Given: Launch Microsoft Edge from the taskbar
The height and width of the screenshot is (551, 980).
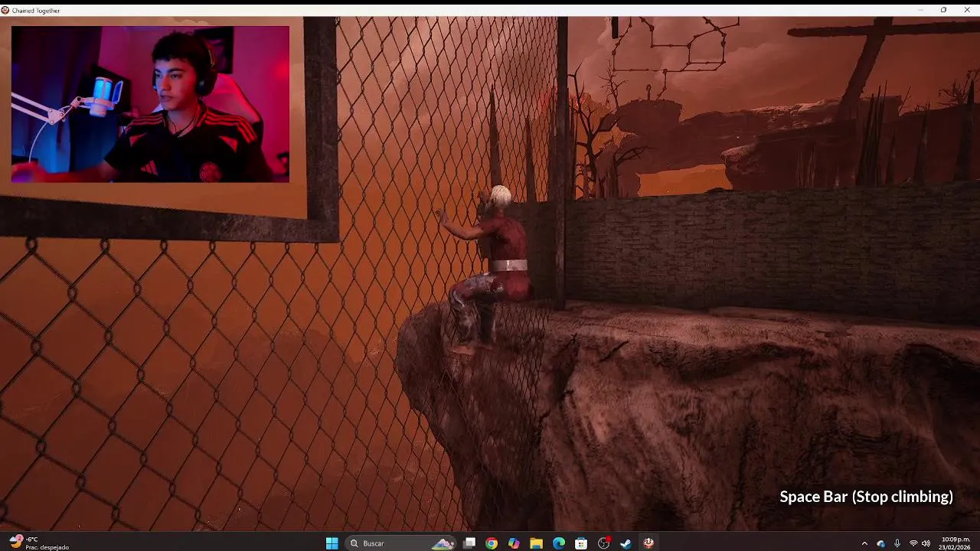Looking at the screenshot, I should click(559, 543).
